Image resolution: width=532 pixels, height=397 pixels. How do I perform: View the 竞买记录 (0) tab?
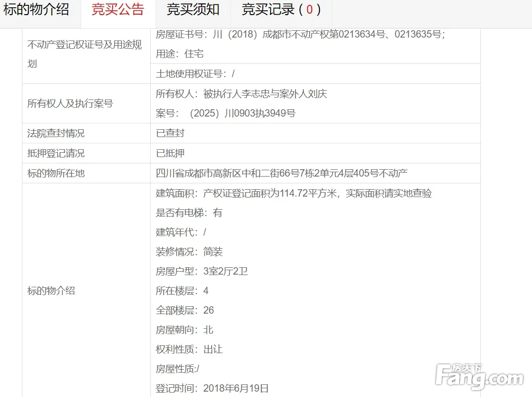[x=281, y=10]
